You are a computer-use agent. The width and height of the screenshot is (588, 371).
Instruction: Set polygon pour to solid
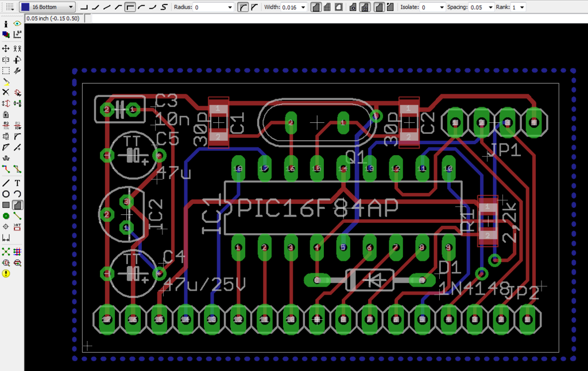coord(316,7)
